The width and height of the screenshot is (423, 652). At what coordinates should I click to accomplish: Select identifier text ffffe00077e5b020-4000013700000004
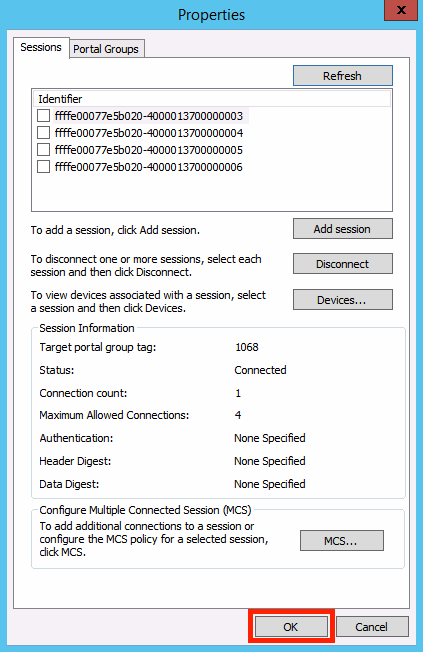pos(148,133)
